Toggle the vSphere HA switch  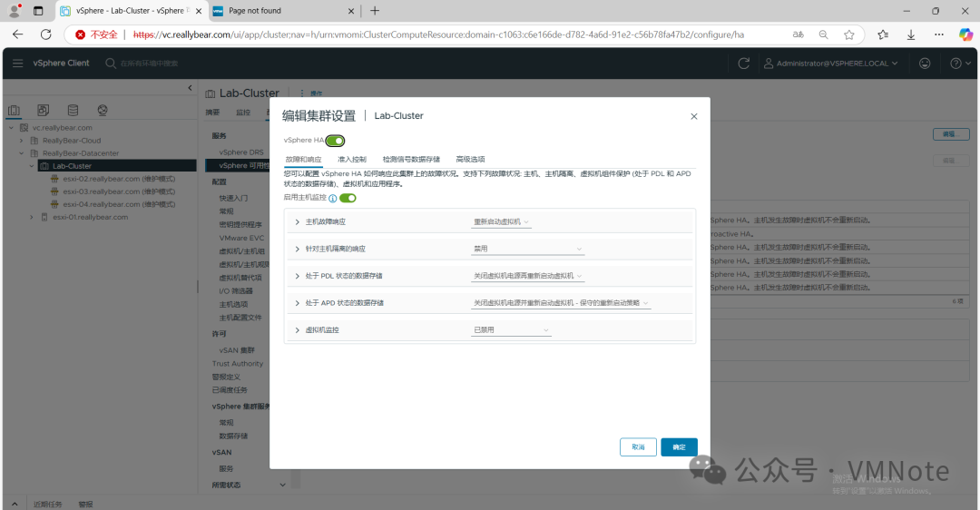tap(335, 141)
